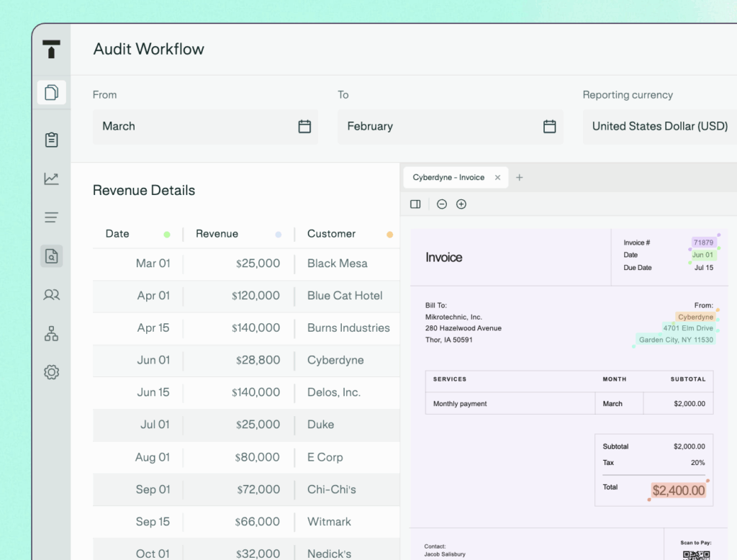Open the settings gear icon
Image resolution: width=737 pixels, height=560 pixels.
tap(51, 373)
